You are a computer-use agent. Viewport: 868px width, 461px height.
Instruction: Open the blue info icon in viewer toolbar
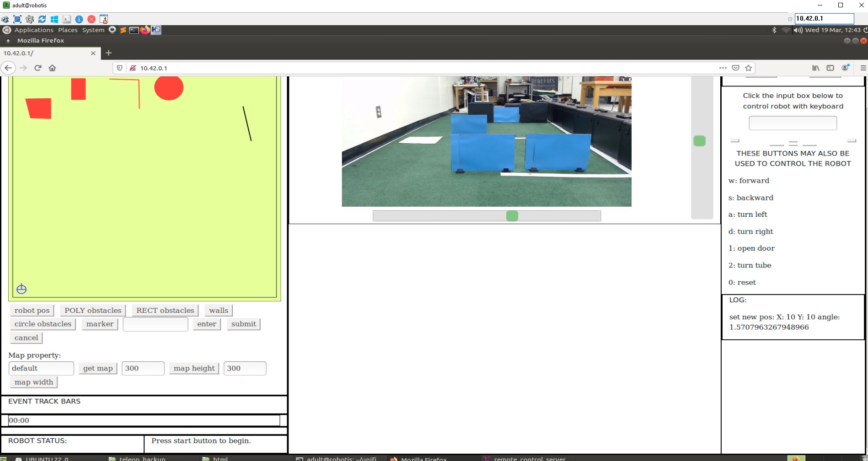click(x=79, y=19)
